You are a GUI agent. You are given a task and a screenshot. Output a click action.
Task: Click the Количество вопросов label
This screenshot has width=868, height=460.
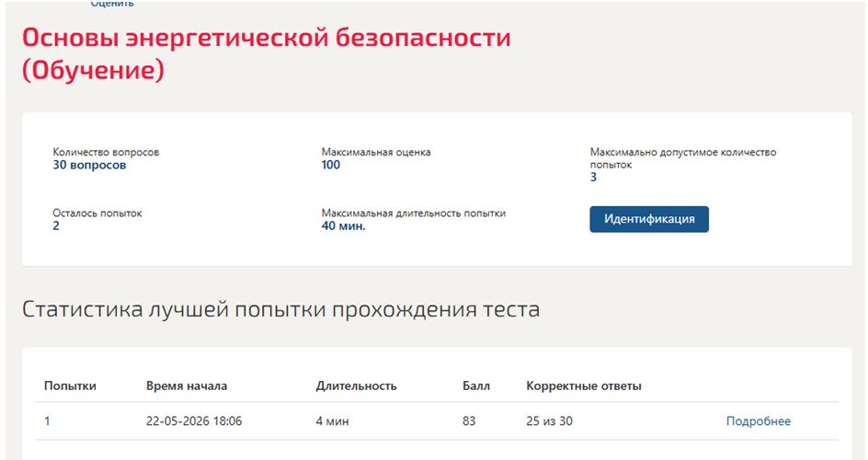(106, 152)
